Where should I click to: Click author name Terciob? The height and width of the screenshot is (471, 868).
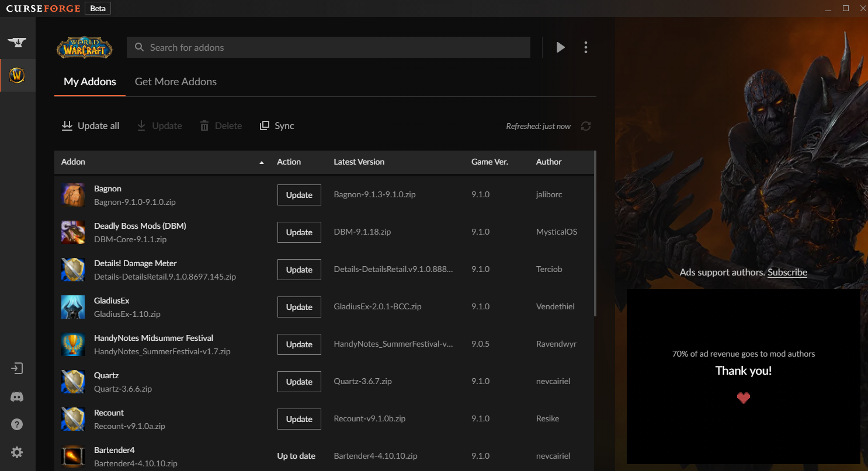coord(549,269)
